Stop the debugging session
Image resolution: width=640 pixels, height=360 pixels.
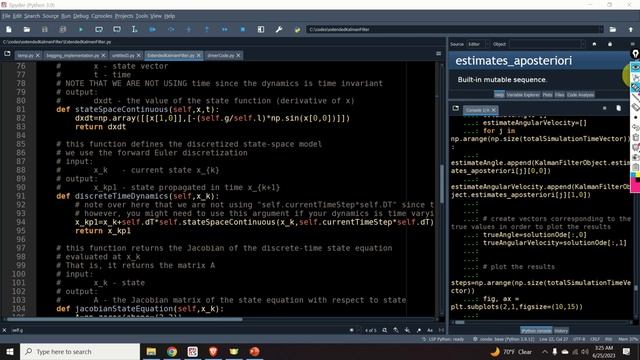click(x=242, y=29)
